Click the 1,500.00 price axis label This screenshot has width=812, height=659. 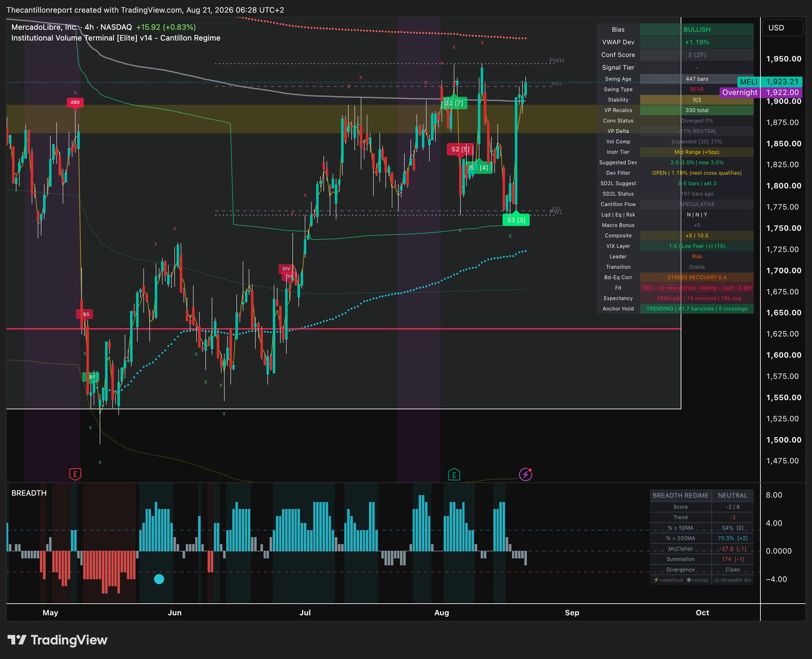coord(784,440)
